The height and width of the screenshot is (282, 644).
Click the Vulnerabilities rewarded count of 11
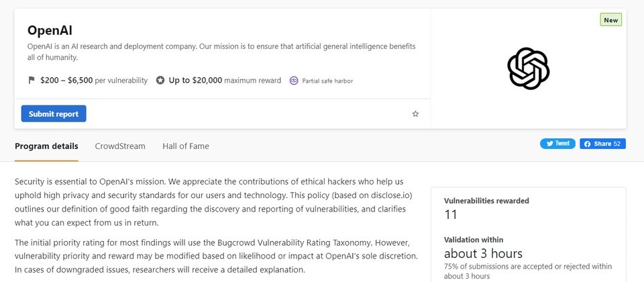(451, 215)
